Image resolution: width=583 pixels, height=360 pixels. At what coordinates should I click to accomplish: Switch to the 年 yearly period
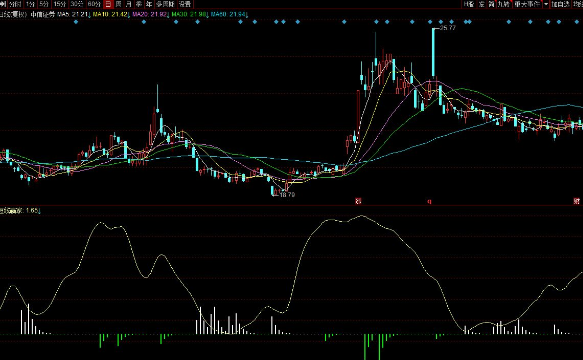pos(149,4)
